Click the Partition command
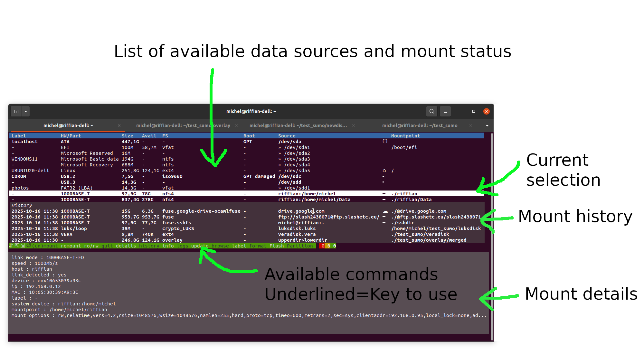Image resolution: width=644 pixels, height=354 pixels. click(x=300, y=246)
